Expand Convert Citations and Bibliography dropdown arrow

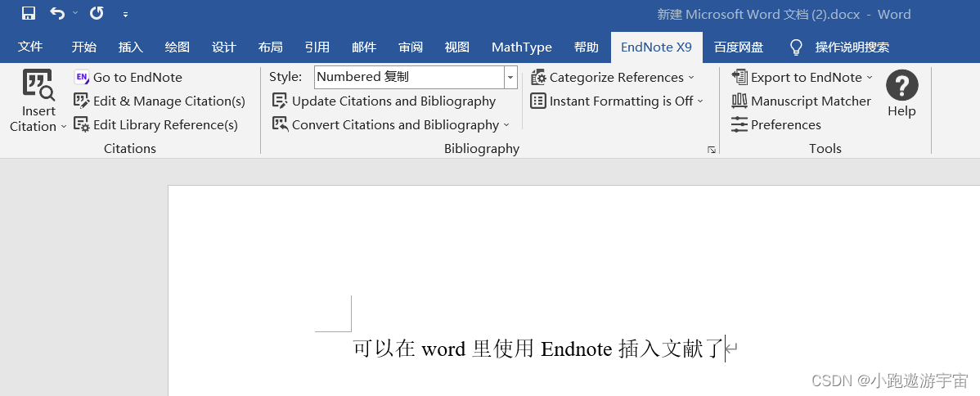[x=506, y=125]
